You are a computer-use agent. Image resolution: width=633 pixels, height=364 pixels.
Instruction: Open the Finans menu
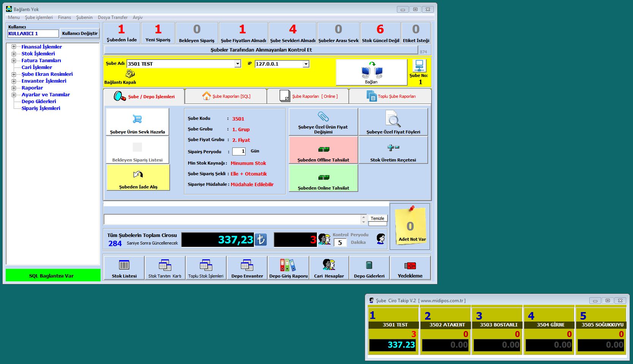[x=65, y=17]
